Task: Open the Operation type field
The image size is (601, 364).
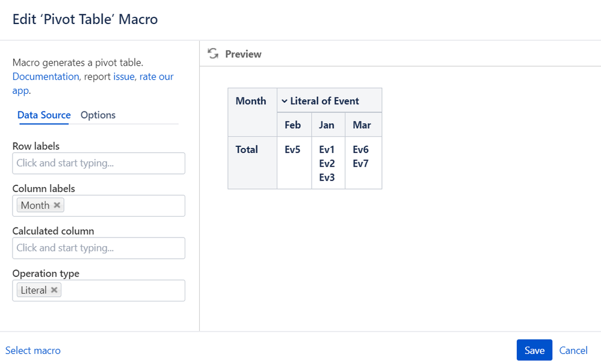Action: (123, 291)
